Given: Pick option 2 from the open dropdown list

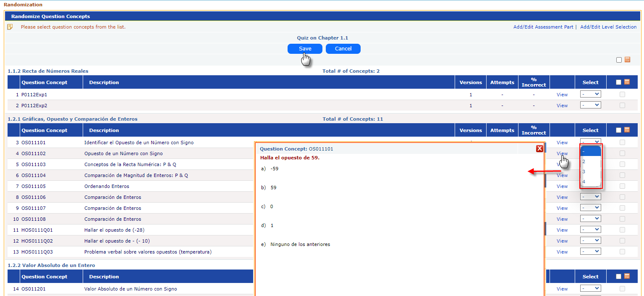Looking at the screenshot, I should tap(584, 161).
